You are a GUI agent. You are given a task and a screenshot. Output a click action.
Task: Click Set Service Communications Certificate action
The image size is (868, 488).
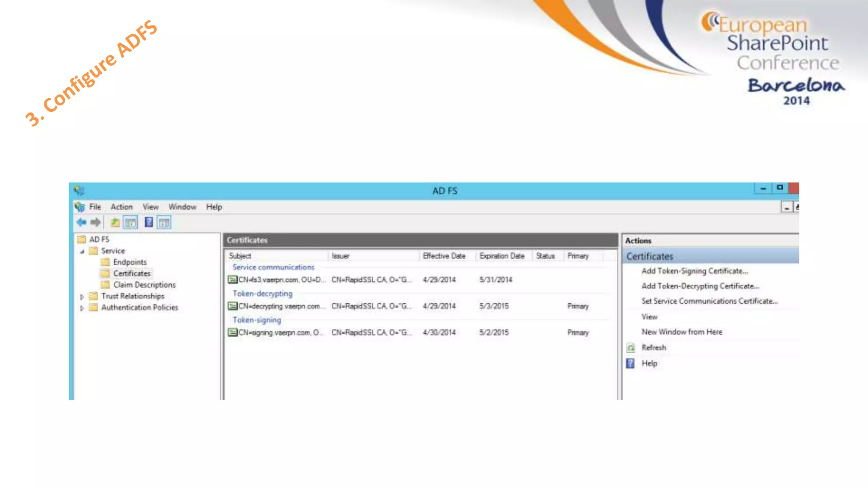709,301
